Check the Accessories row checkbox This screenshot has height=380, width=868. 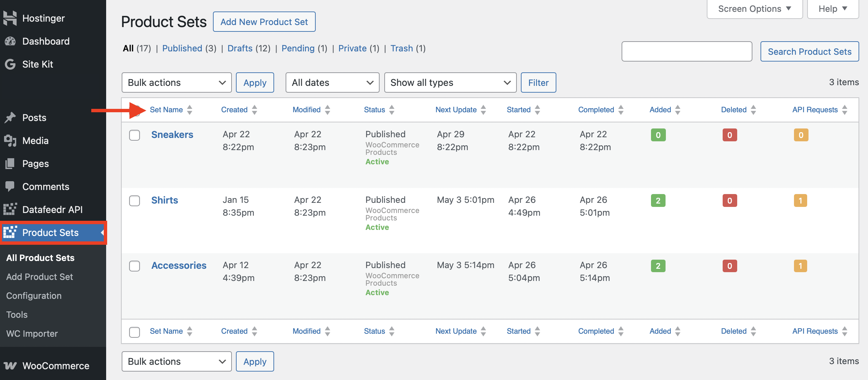pyautogui.click(x=135, y=266)
